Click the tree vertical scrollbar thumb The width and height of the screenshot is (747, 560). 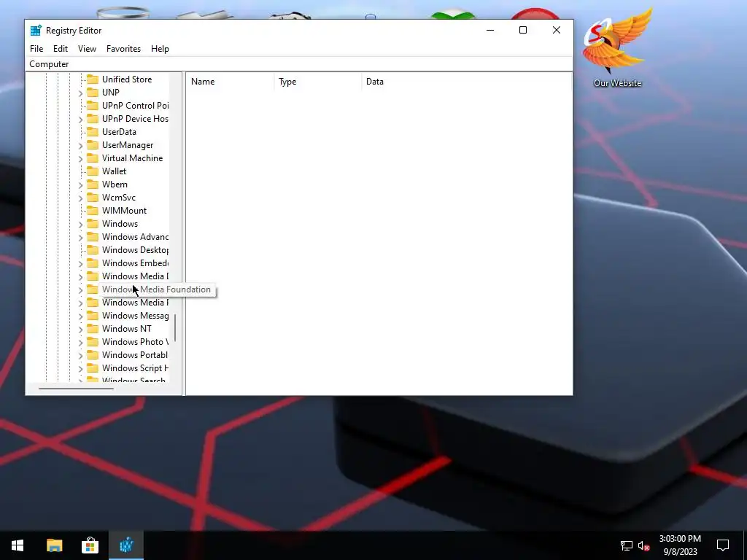175,327
